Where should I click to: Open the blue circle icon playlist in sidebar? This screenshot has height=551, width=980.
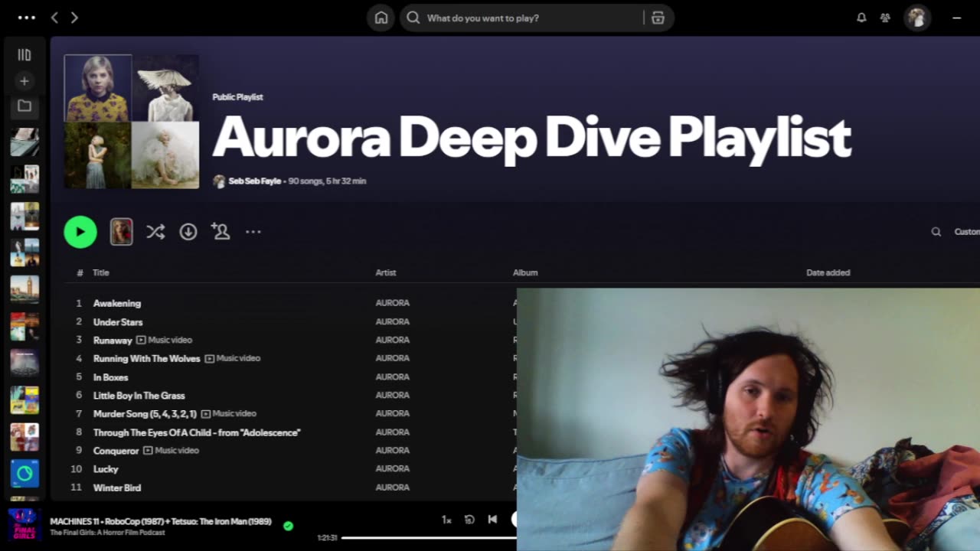(x=24, y=474)
